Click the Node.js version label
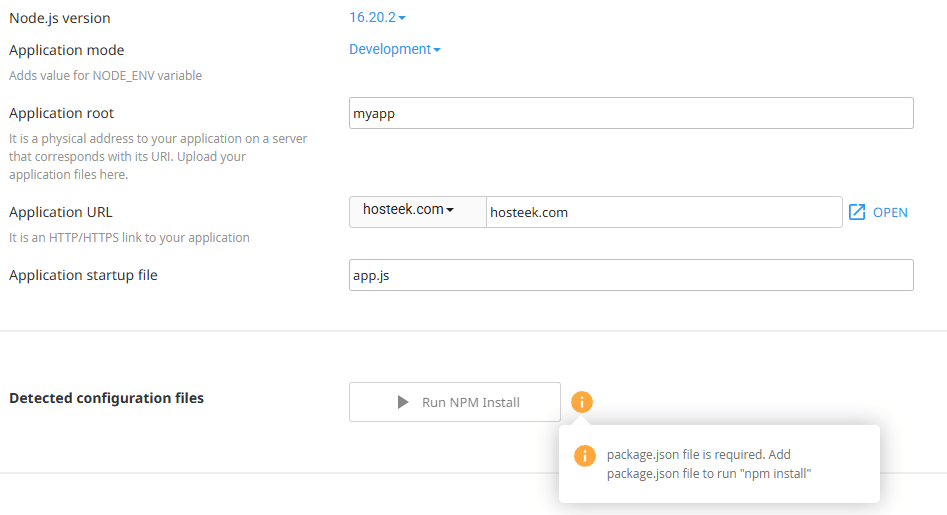 (x=60, y=18)
